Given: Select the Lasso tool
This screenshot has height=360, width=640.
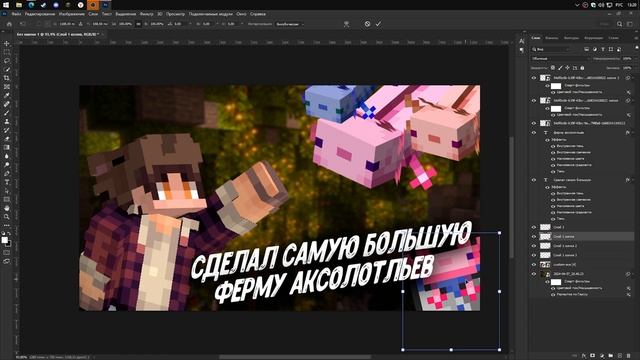Looking at the screenshot, I should click(7, 61).
